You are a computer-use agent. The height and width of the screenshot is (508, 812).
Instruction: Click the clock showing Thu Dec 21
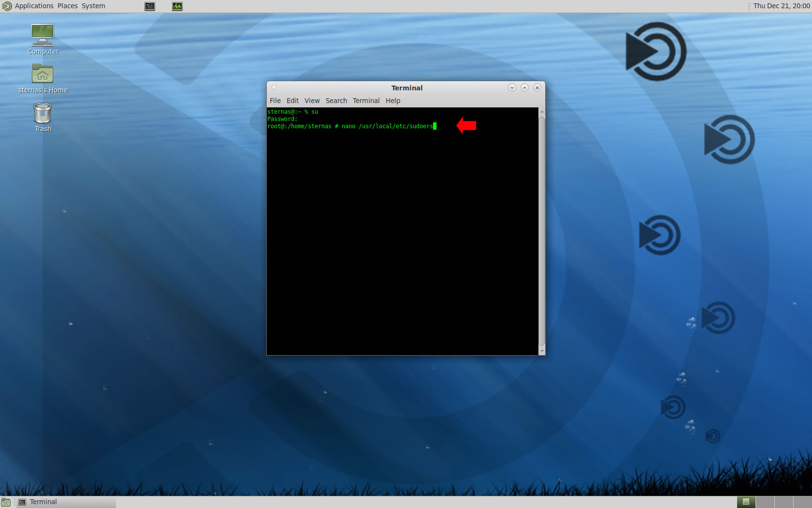(781, 6)
